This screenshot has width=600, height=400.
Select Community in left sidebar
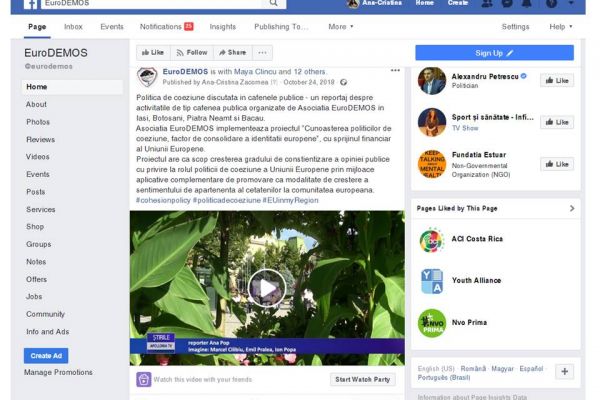click(45, 314)
